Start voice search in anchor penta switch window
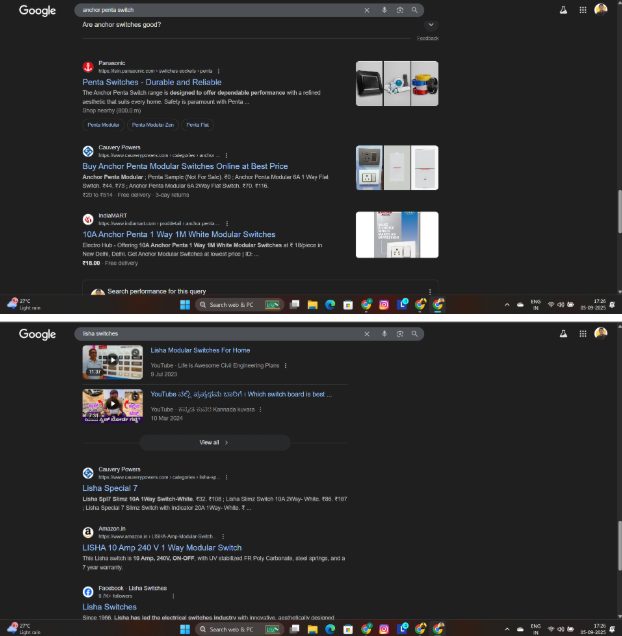This screenshot has width=622, height=636. coord(384,10)
